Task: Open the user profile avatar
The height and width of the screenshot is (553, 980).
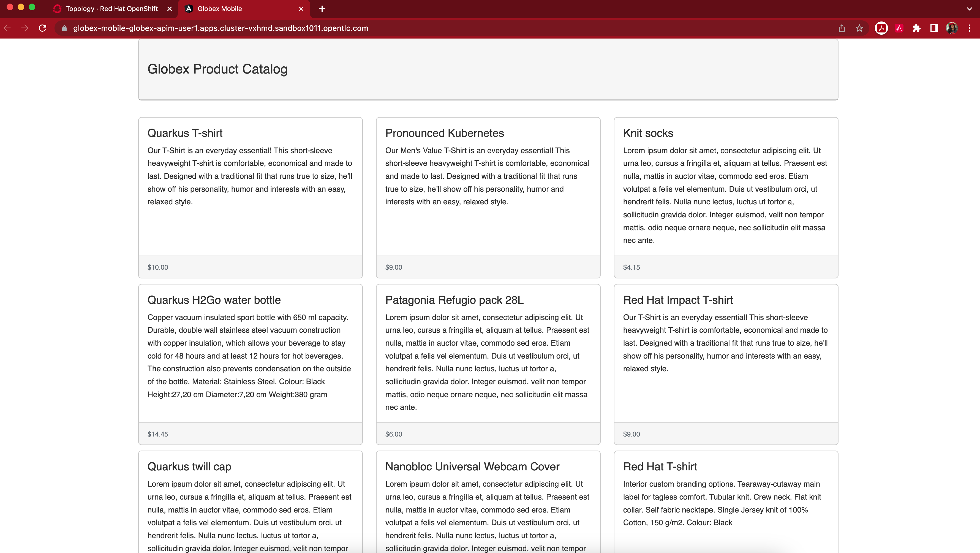Action: (952, 28)
